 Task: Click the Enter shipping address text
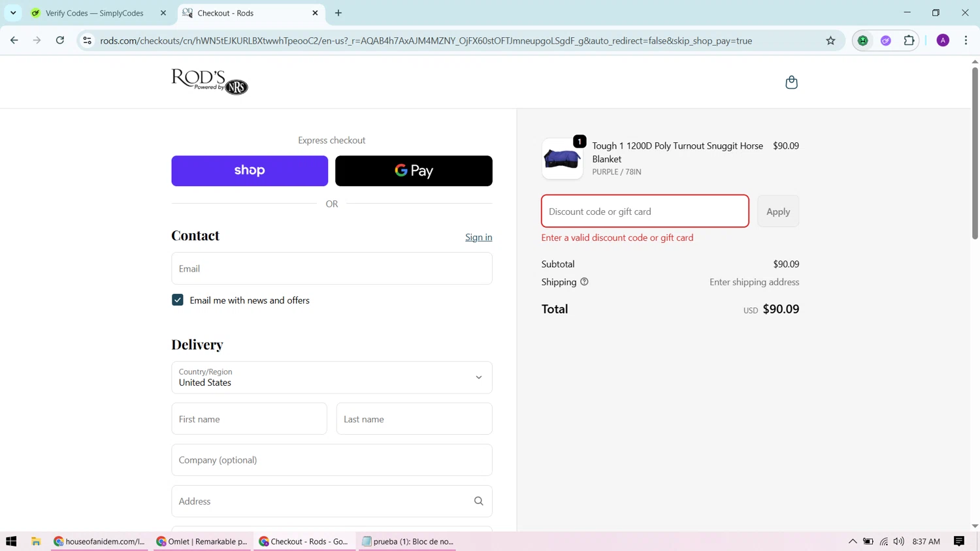pyautogui.click(x=754, y=282)
